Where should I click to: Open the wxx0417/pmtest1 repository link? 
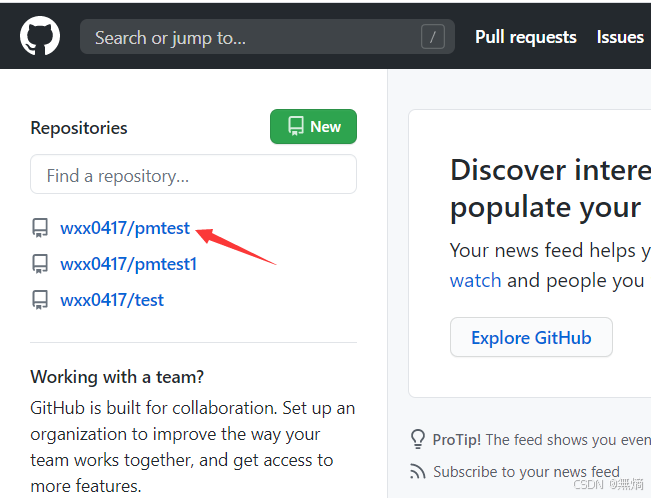coord(128,264)
